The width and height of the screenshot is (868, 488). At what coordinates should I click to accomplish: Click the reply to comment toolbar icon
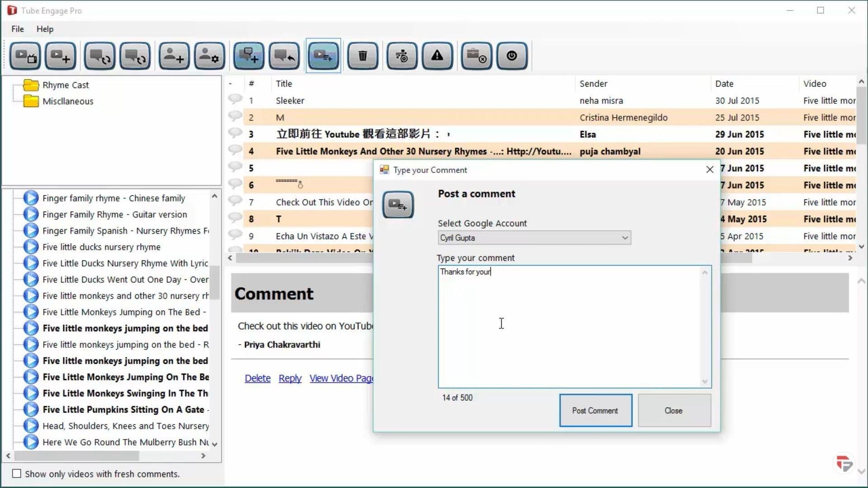[x=284, y=56]
